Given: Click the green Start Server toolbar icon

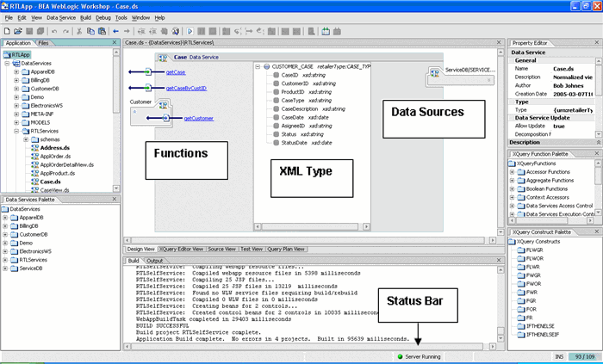Looking at the screenshot, I should point(326,32).
